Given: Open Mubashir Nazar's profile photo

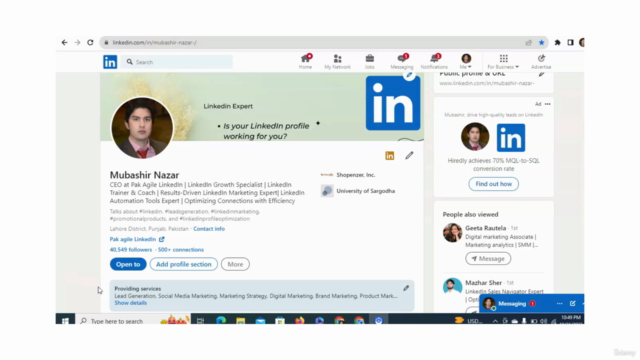Looking at the screenshot, I should 142,128.
